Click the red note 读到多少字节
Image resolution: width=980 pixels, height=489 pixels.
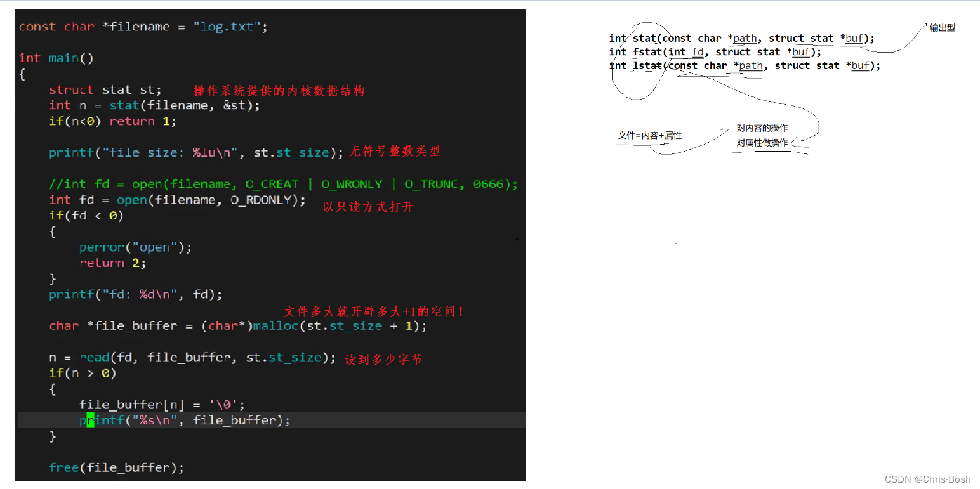(383, 360)
